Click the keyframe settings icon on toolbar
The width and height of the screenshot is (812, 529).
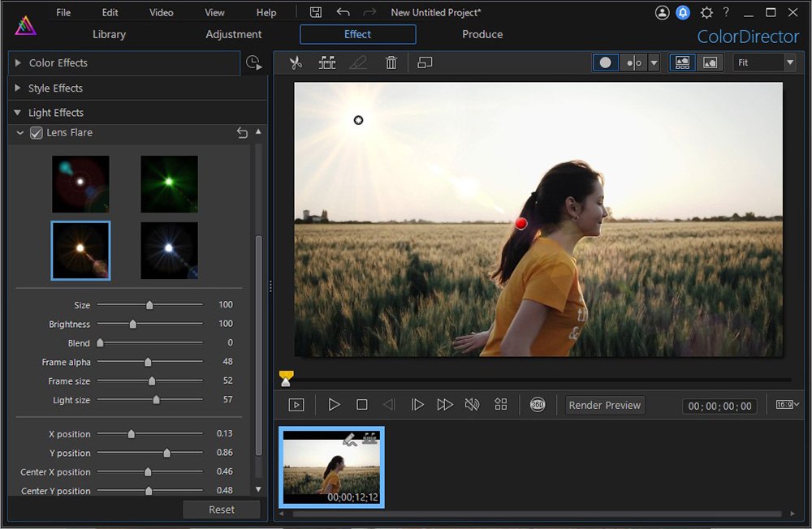click(327, 62)
